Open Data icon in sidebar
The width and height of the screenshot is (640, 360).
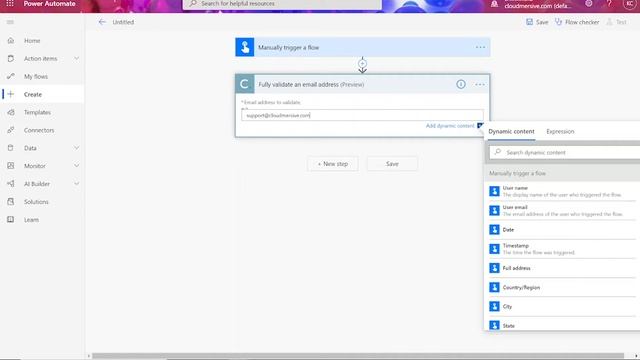(11, 148)
